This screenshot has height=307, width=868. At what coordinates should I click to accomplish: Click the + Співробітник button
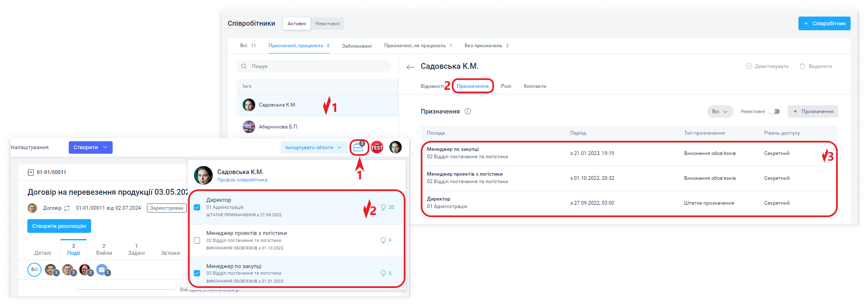[824, 24]
